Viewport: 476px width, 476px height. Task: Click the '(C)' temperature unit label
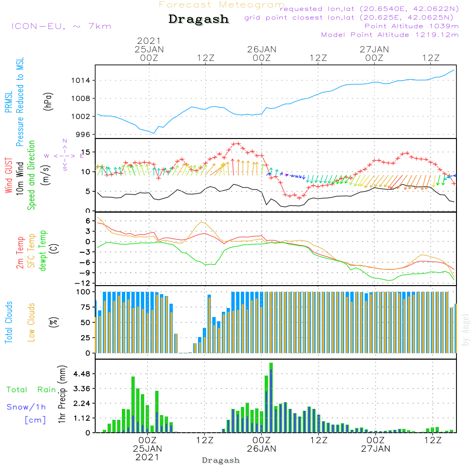[54, 248]
